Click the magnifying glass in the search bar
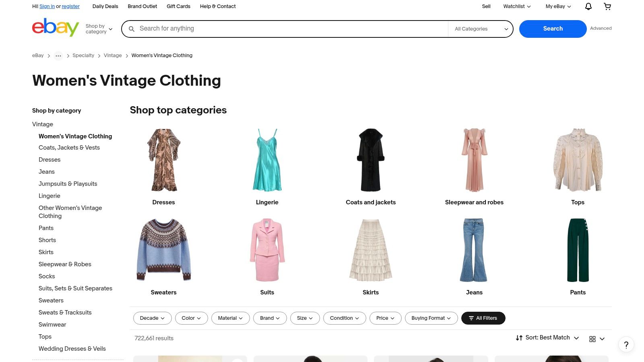 pos(132,29)
